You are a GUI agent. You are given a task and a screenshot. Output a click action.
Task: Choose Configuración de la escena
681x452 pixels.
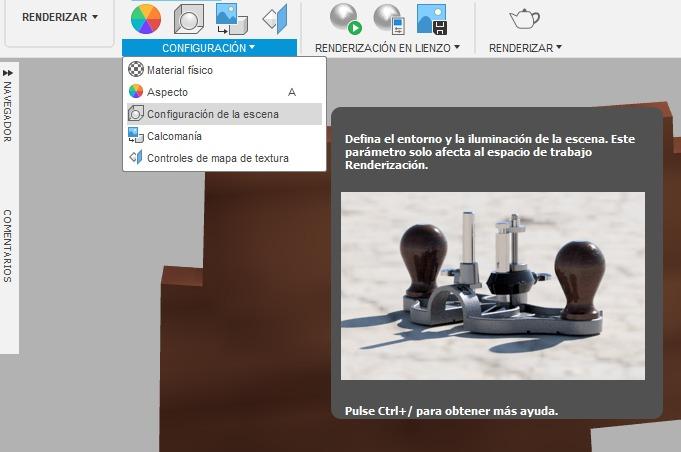(224, 114)
